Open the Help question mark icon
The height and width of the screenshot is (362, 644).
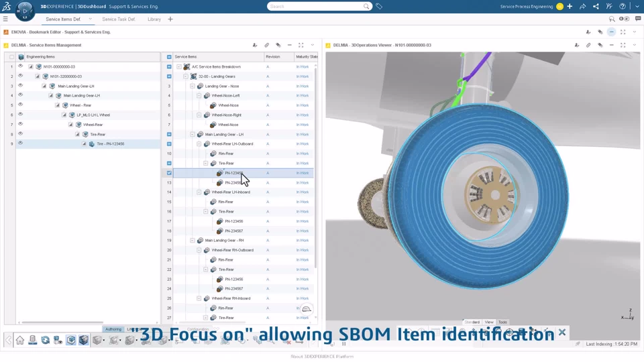tap(623, 7)
